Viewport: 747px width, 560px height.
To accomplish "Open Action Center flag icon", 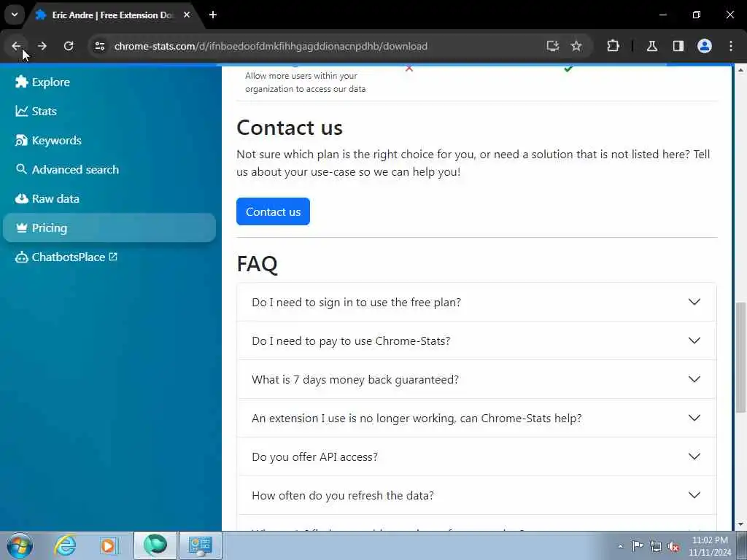I will pos(638,545).
